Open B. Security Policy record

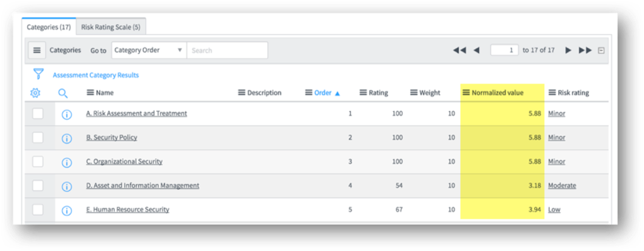pyautogui.click(x=112, y=138)
